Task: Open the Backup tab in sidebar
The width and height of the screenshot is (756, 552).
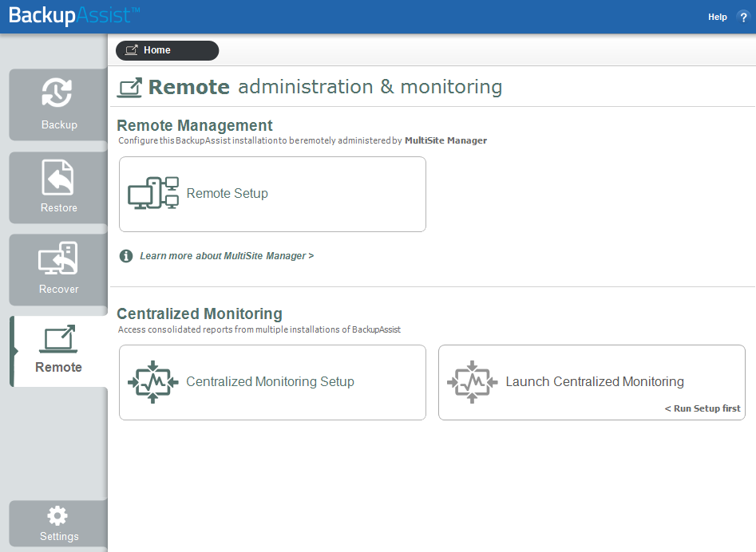Action: [x=58, y=104]
